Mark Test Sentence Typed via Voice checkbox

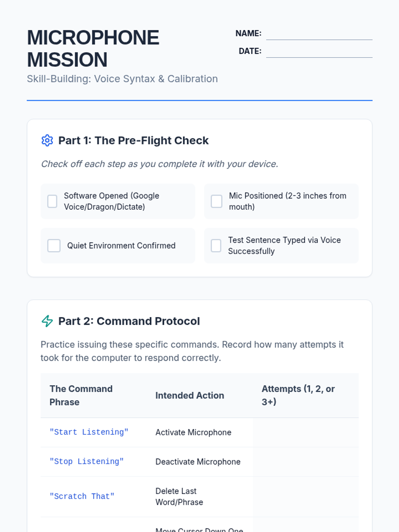[x=216, y=246]
